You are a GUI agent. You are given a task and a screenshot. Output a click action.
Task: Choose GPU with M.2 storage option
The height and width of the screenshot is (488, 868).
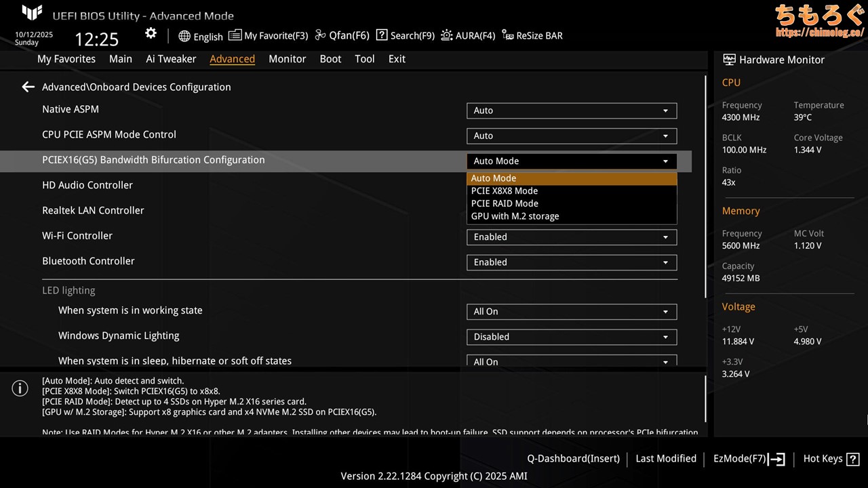(x=515, y=216)
